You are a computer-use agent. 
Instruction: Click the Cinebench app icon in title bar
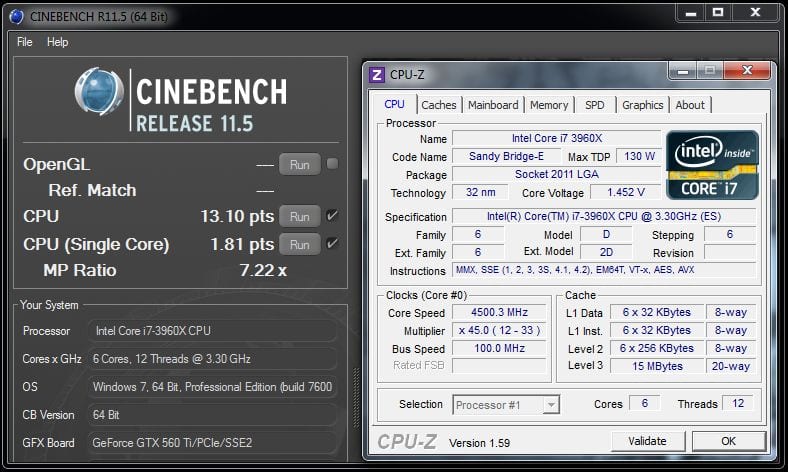pyautogui.click(x=16, y=15)
